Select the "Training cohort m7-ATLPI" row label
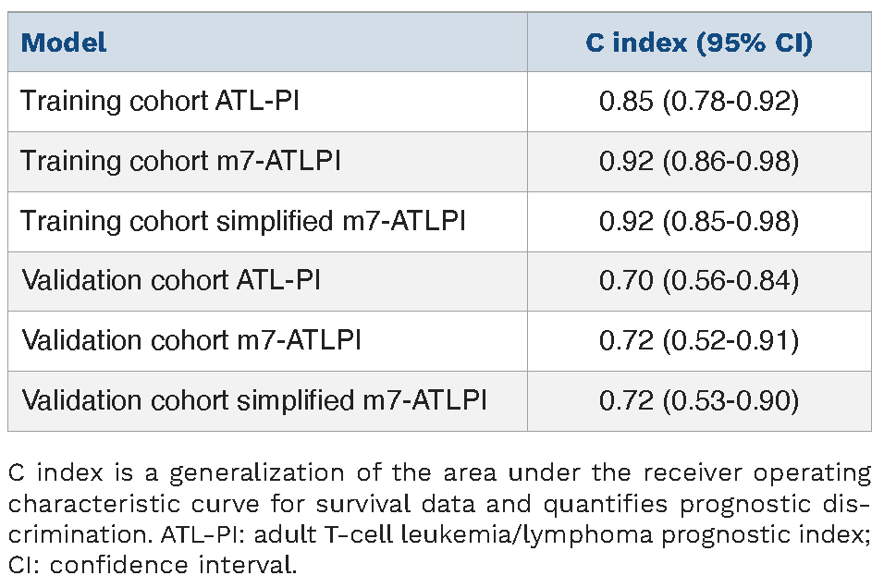This screenshot has height=588, width=884. (x=181, y=161)
